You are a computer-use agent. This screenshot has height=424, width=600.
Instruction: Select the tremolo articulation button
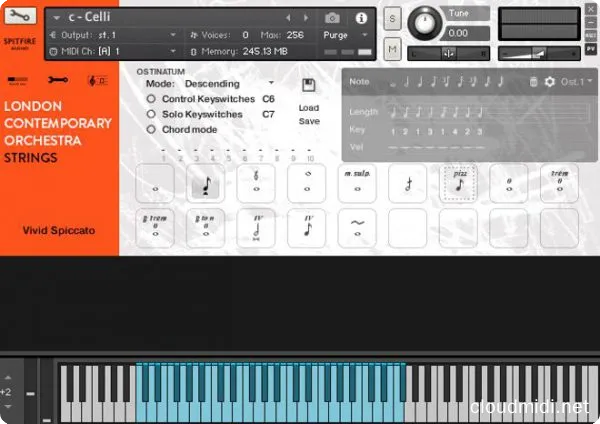(561, 183)
